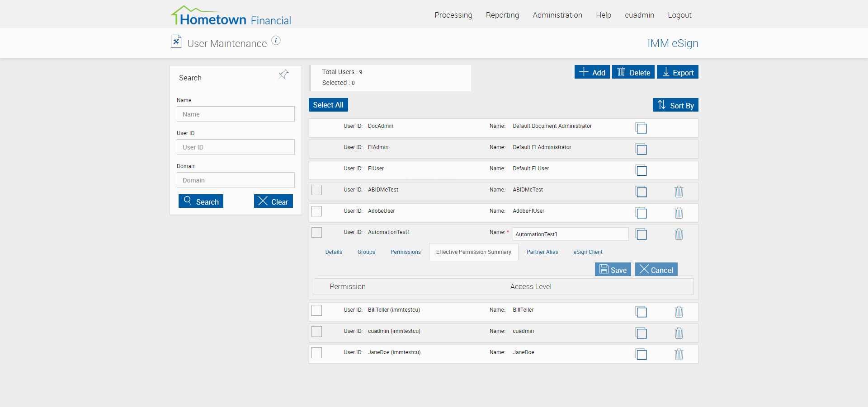
Task: Click the 'Total Users : 9' text
Action: [342, 72]
